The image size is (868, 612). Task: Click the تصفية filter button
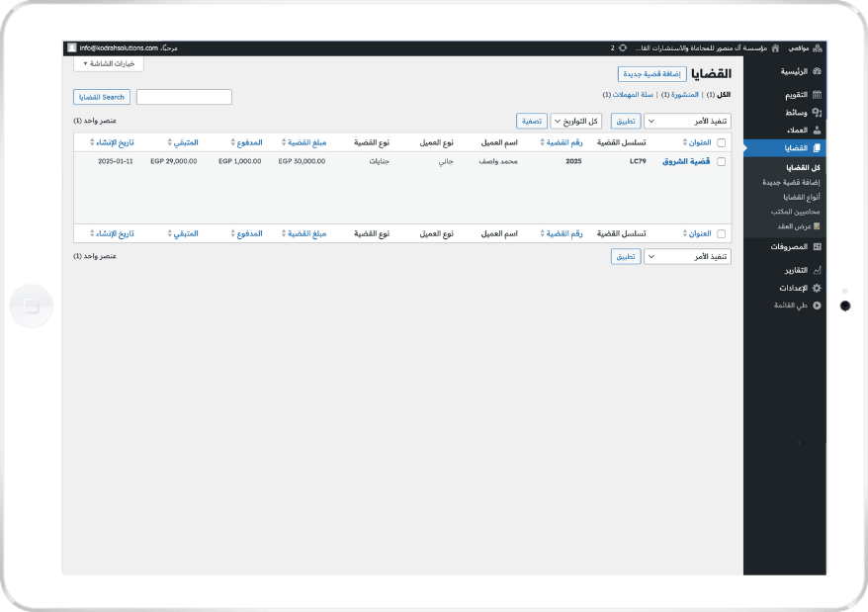click(x=532, y=121)
